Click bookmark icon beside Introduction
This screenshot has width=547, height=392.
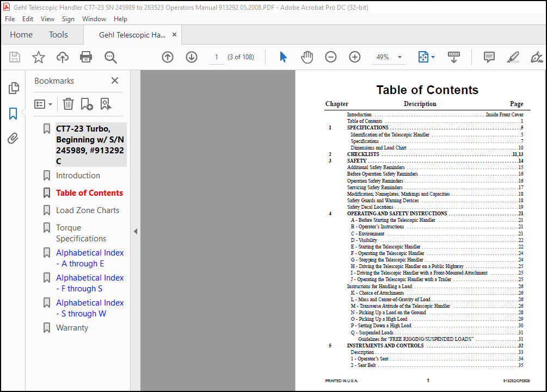(x=46, y=175)
